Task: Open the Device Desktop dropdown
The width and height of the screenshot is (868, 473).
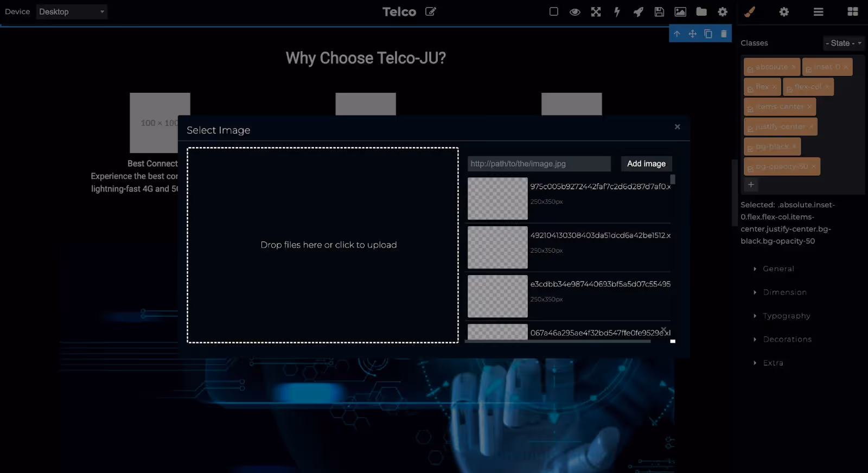Action: click(x=72, y=11)
